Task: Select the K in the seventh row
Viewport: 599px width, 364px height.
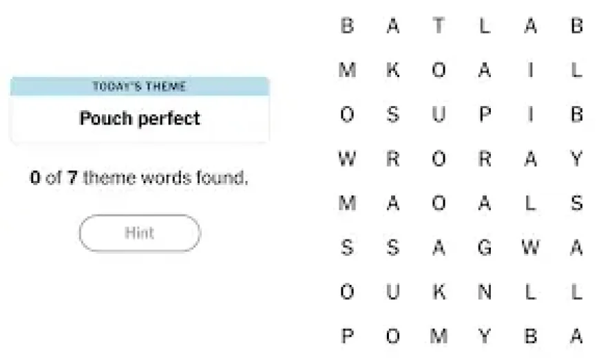Action: click(439, 292)
